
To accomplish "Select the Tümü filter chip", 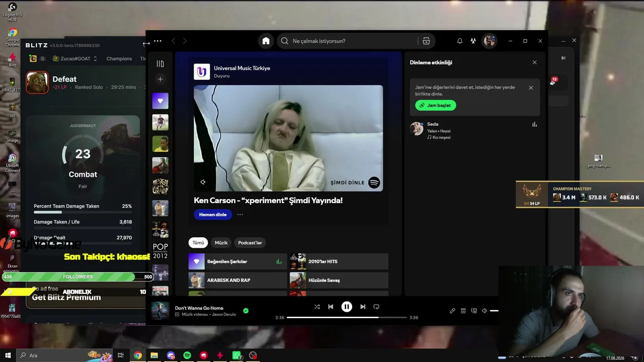I will tap(198, 243).
